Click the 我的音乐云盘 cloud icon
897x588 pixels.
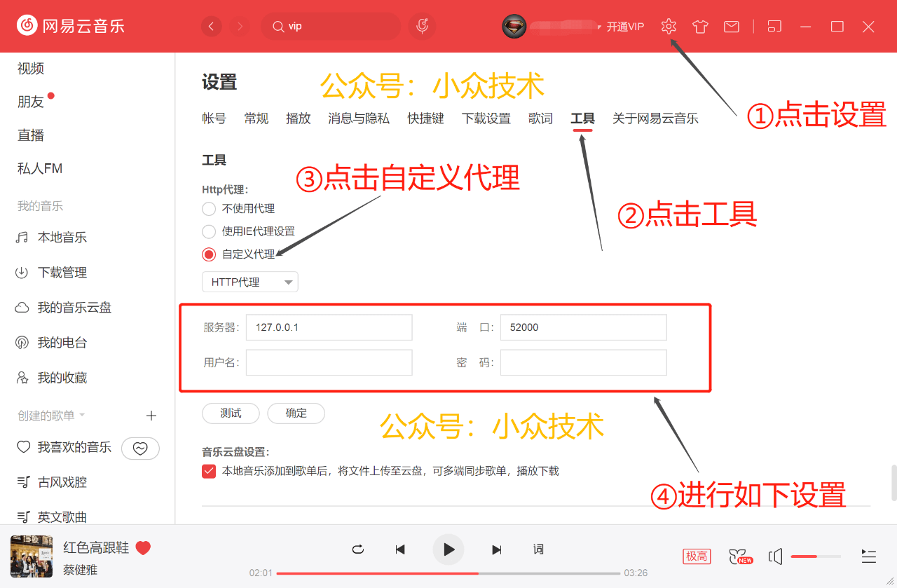[x=22, y=308]
